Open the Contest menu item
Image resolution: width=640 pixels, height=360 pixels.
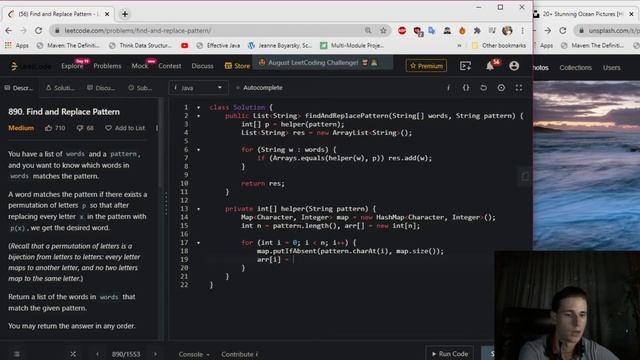click(169, 66)
